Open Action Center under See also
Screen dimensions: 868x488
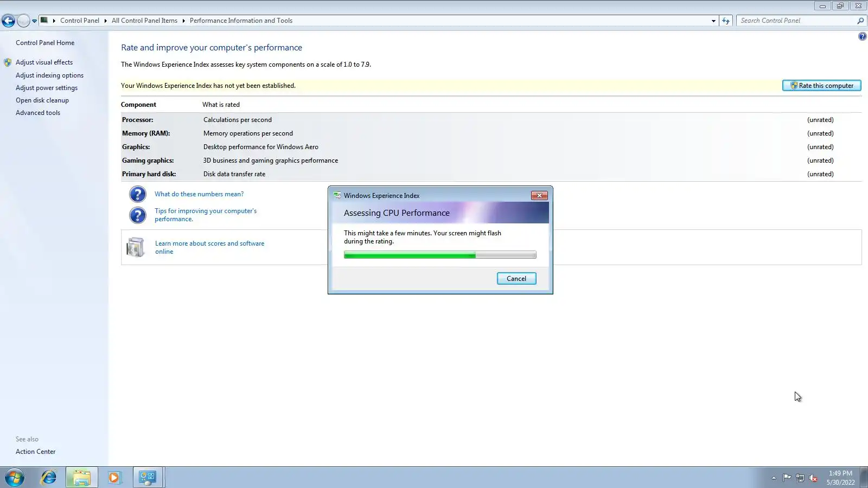pos(35,452)
